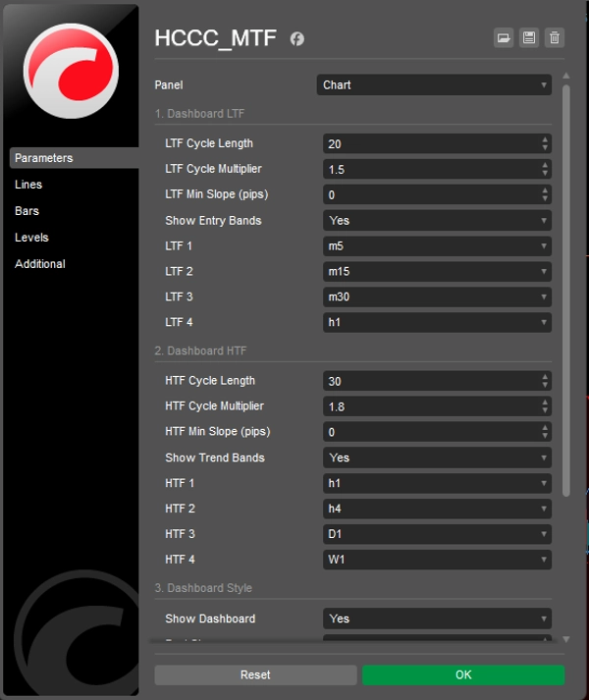Viewport: 589px width, 700px height.
Task: Select the Additional sidebar item
Action: coord(40,264)
